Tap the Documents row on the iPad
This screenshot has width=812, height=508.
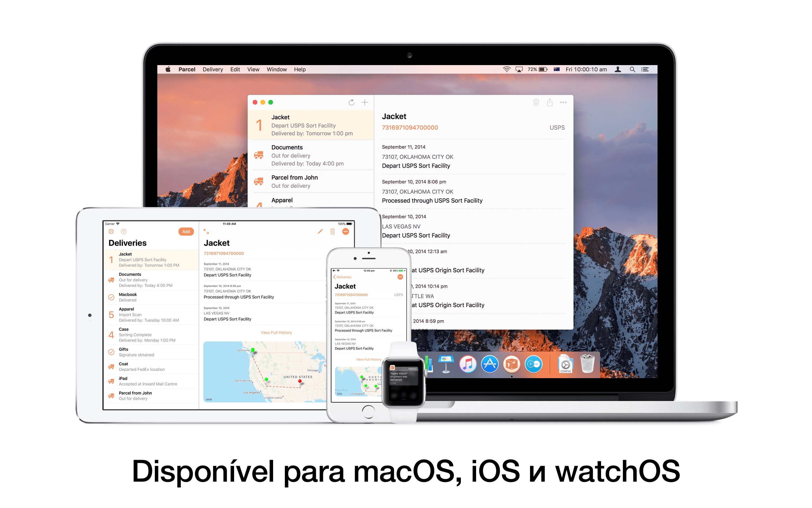(x=151, y=280)
